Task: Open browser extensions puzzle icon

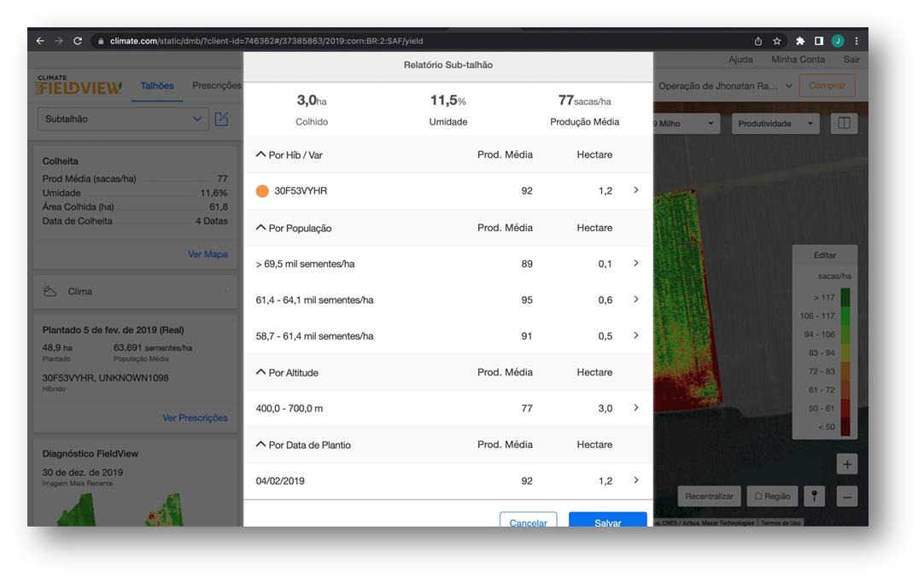Action: 800,41
